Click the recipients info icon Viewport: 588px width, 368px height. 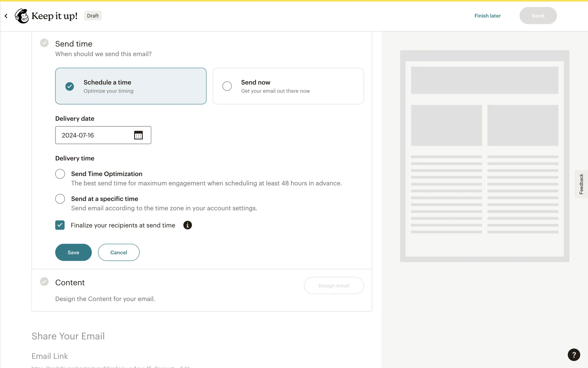187,225
